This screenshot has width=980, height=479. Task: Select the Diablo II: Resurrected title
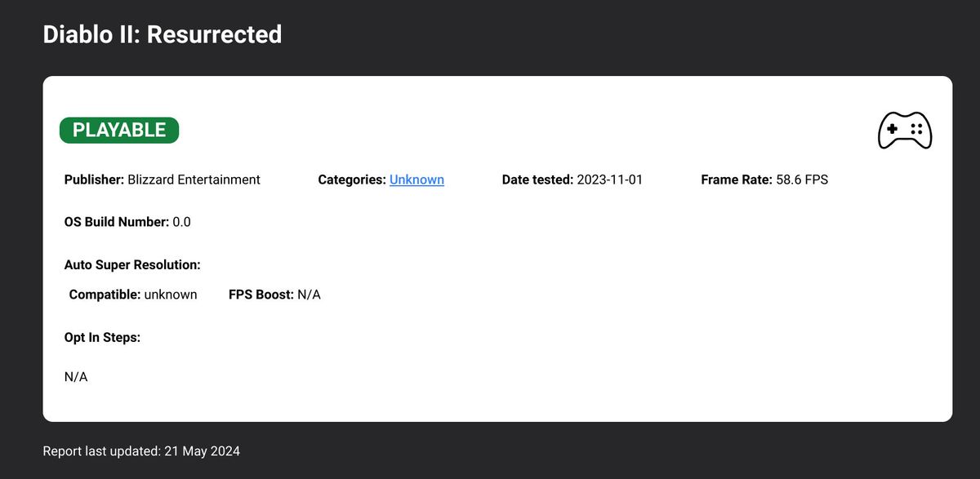pos(163,34)
